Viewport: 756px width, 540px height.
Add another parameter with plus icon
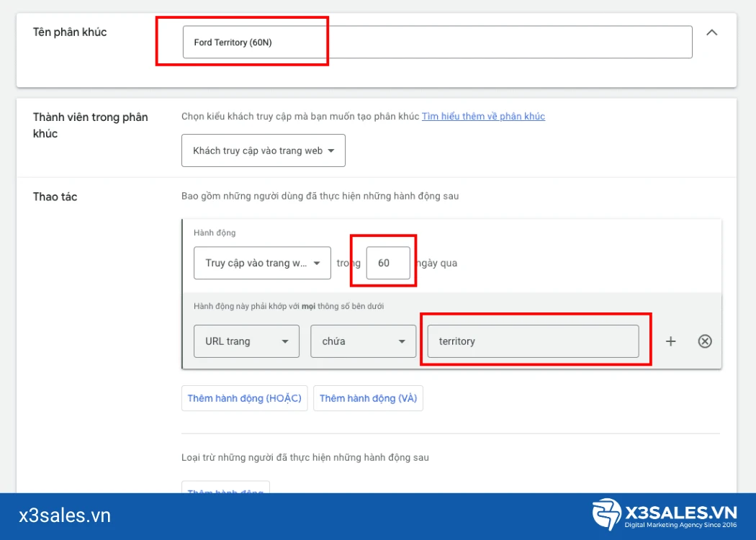670,341
